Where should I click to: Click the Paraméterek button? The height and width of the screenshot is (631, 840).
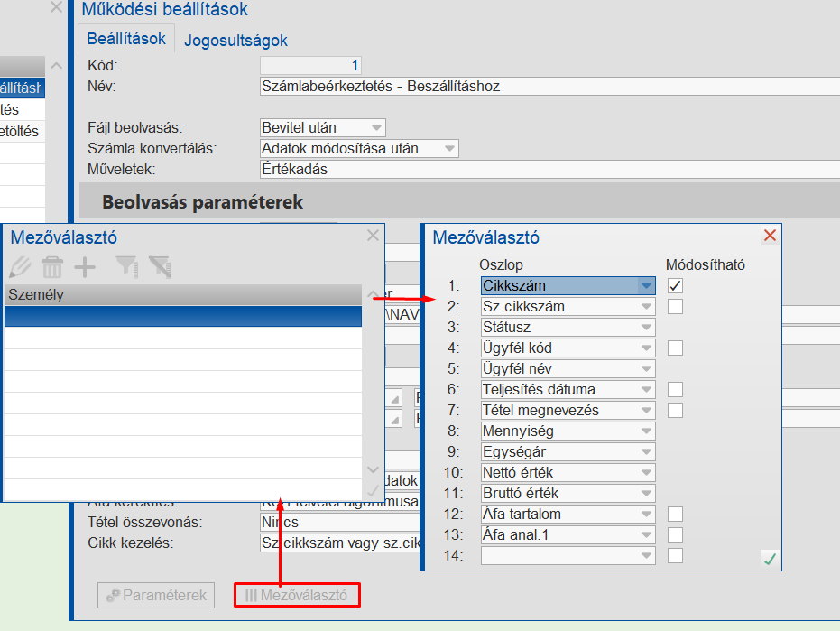pos(156,595)
